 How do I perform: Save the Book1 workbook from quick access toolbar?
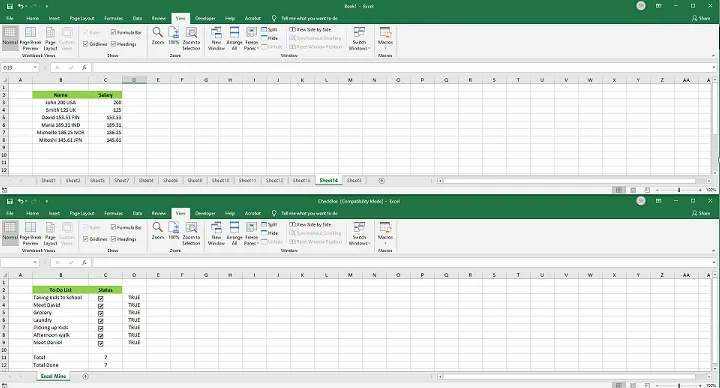point(9,6)
